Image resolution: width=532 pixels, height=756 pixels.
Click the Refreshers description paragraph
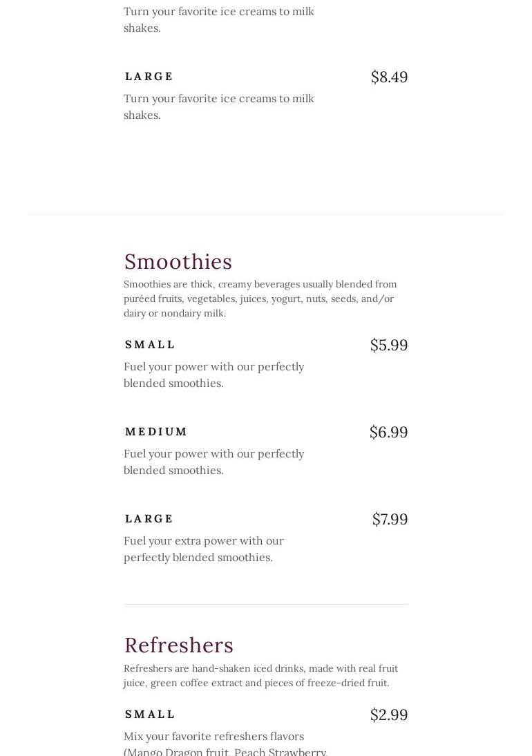pos(260,675)
